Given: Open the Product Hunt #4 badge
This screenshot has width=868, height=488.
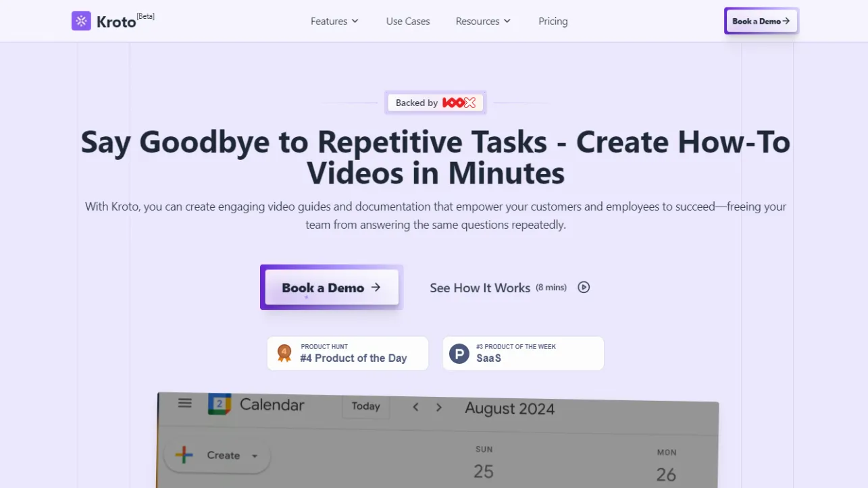Looking at the screenshot, I should click(x=348, y=353).
